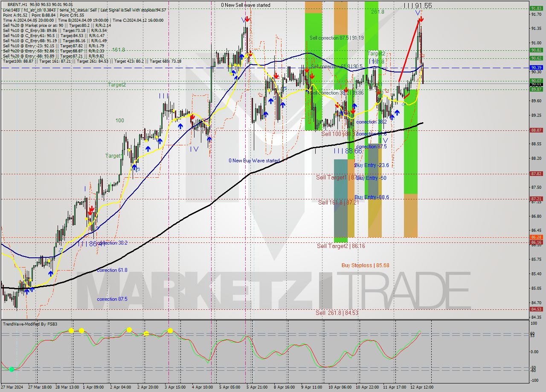Select the '0 New Buy Wave started' label
This screenshot has height=392, width=546.
coord(254,161)
